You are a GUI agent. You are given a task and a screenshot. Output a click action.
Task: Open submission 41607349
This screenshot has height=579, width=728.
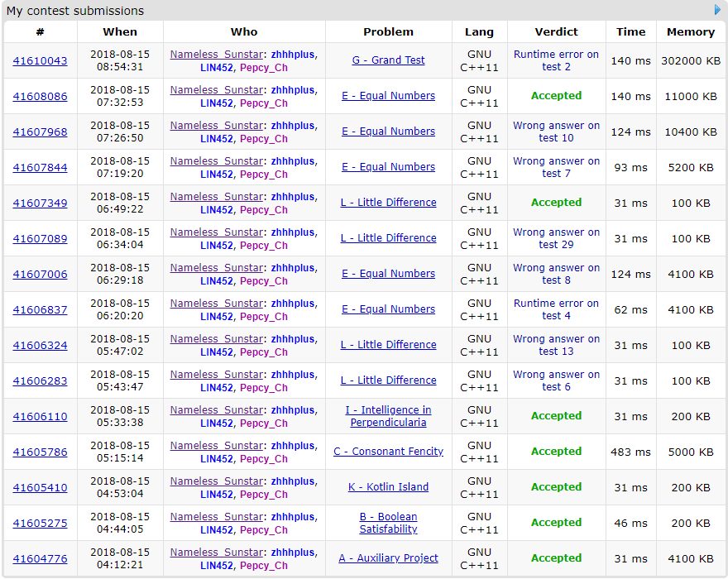tap(40, 203)
